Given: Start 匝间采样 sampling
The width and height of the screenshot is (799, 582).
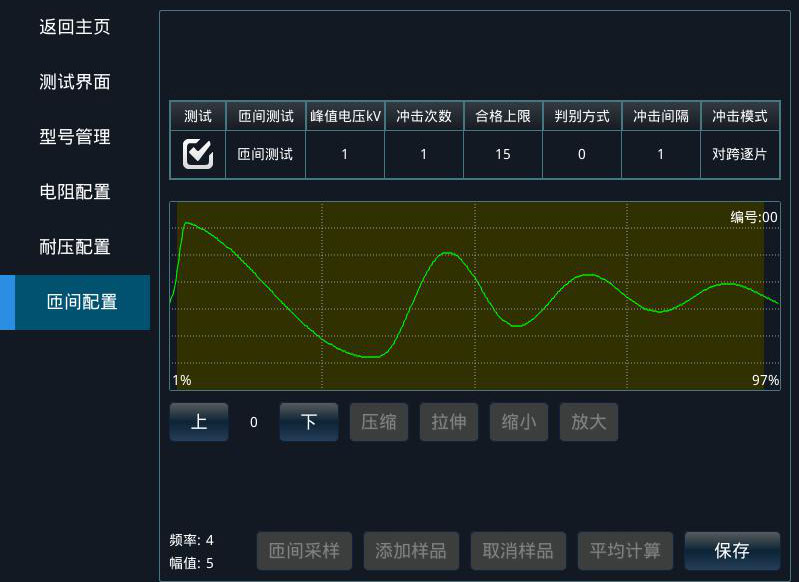Looking at the screenshot, I should (x=305, y=551).
